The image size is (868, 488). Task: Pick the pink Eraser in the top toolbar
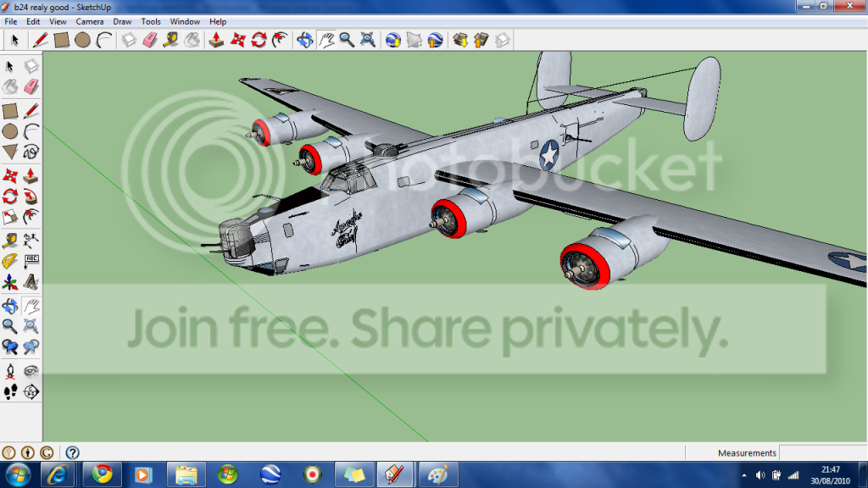[x=150, y=40]
